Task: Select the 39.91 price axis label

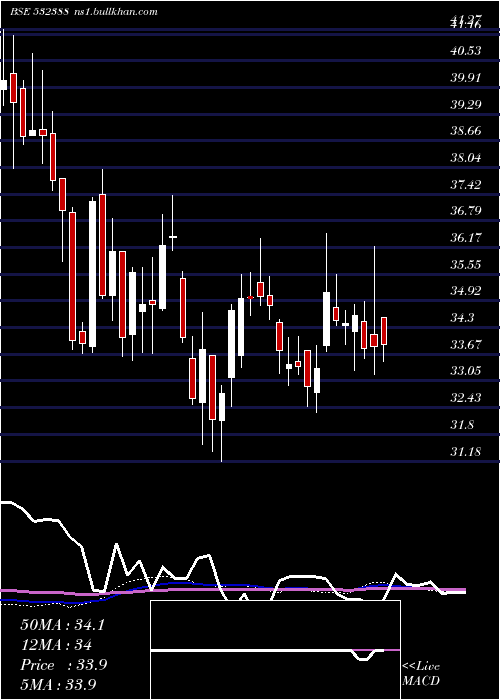Action: click(466, 78)
